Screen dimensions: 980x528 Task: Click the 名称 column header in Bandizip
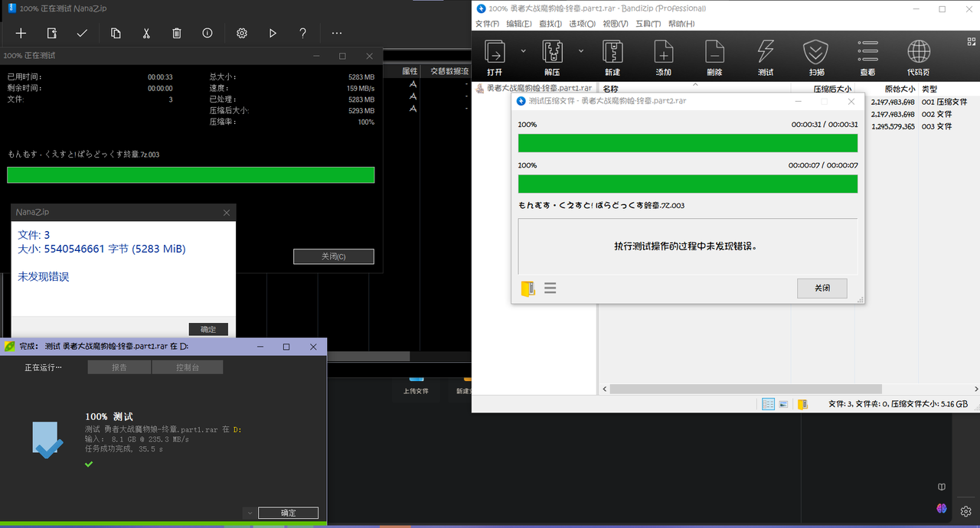[x=610, y=89]
